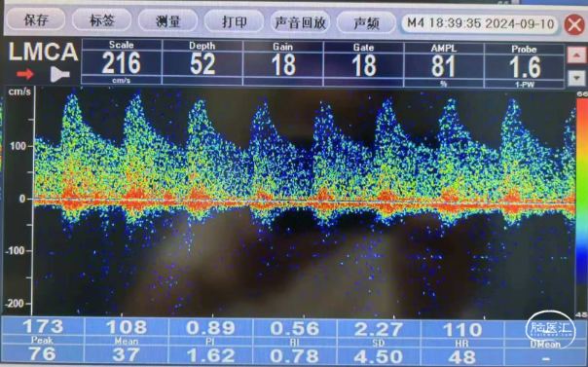
Task: Click the 打印 print button
Action: [x=234, y=21]
